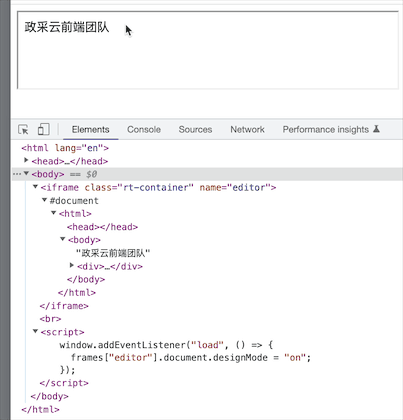Select the head…/head row
This screenshot has width=403, height=420.
click(x=70, y=161)
